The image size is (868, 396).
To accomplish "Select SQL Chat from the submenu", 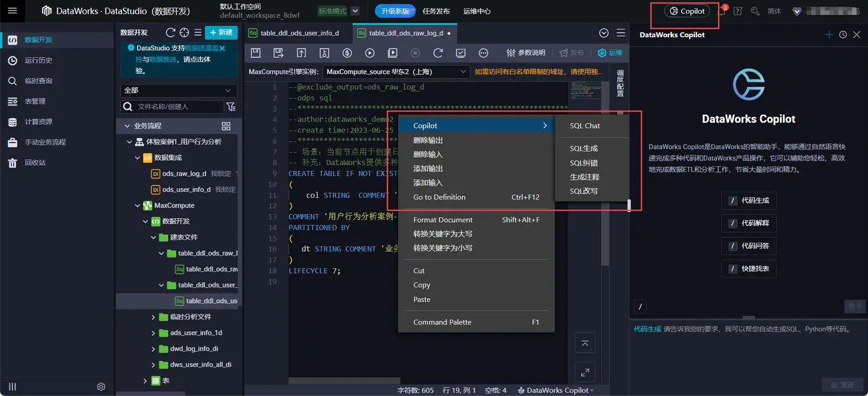I will click(x=585, y=125).
